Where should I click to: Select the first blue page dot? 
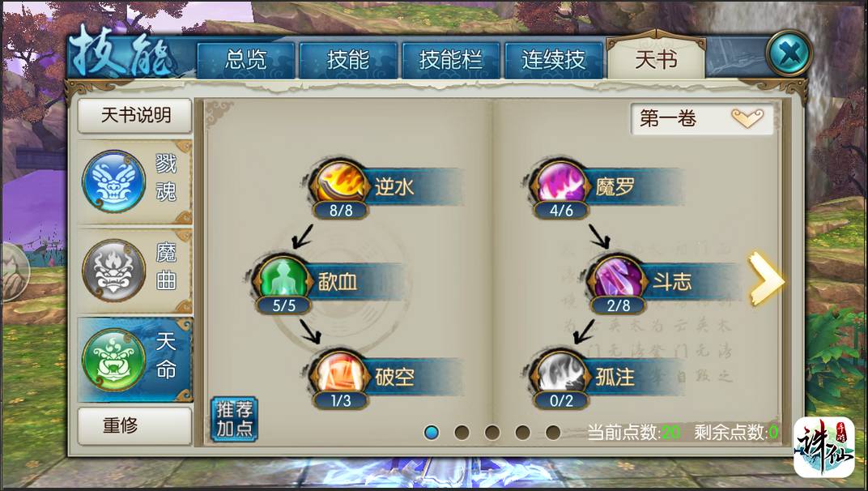432,432
